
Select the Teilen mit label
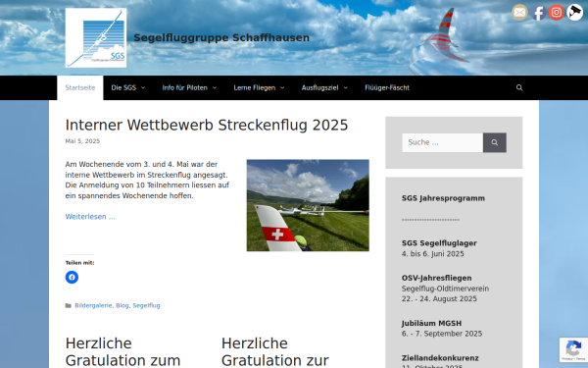coord(80,263)
